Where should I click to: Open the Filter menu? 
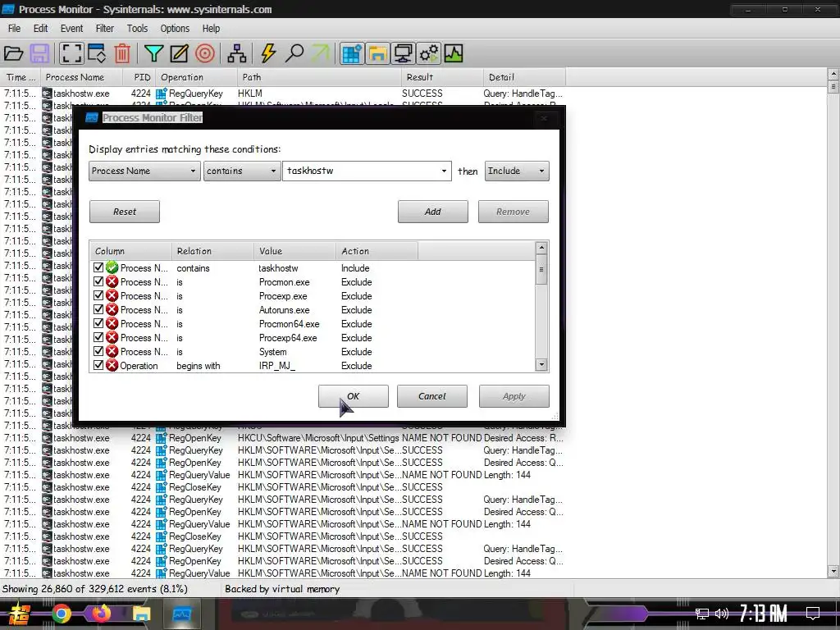pos(104,29)
